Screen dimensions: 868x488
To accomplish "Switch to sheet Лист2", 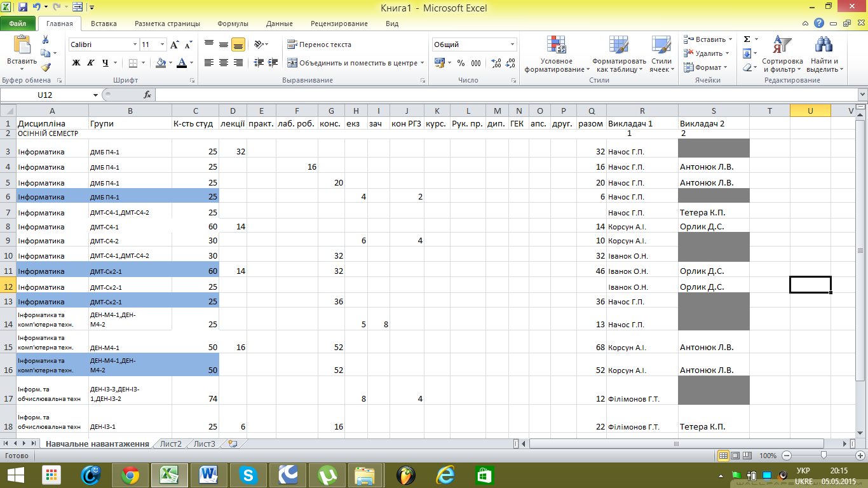I will [171, 444].
